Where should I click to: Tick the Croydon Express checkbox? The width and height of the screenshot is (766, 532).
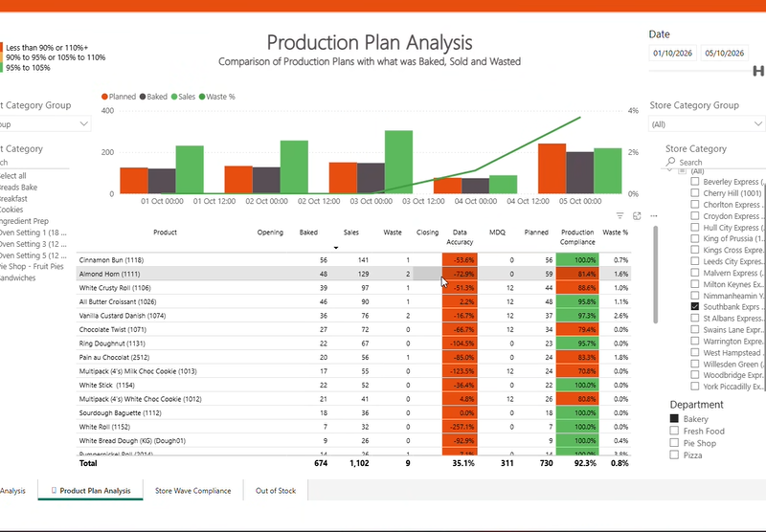tap(695, 215)
